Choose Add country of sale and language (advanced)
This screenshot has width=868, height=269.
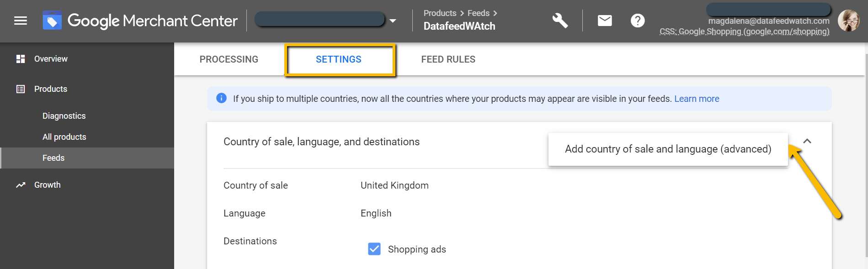coord(668,149)
